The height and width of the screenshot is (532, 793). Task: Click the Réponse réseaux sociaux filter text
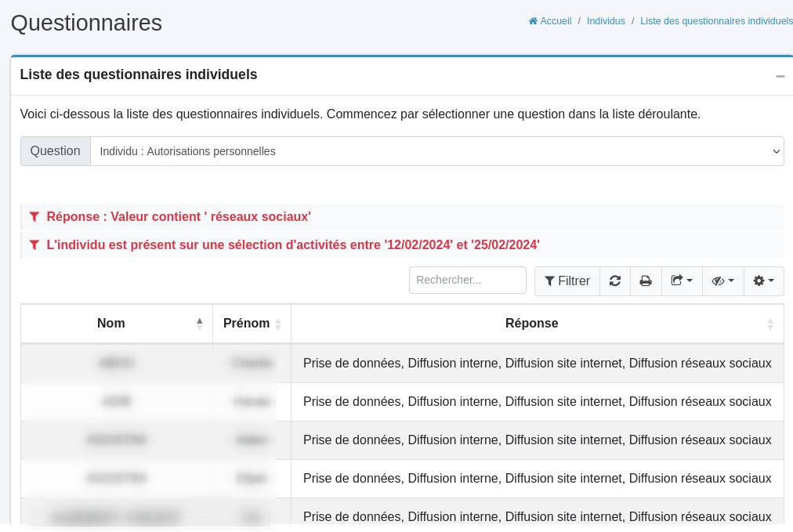(x=179, y=216)
